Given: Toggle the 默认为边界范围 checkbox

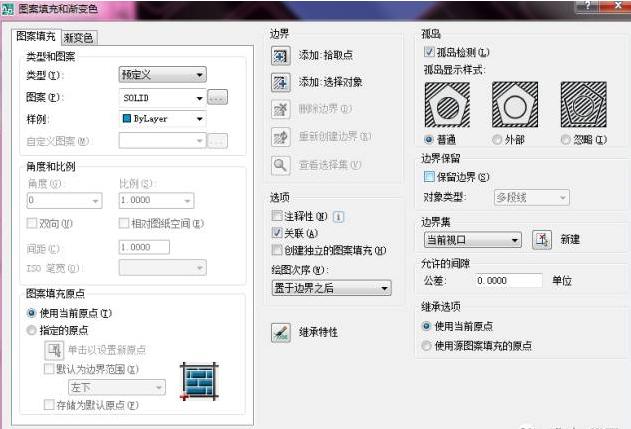Looking at the screenshot, I should 49,369.
